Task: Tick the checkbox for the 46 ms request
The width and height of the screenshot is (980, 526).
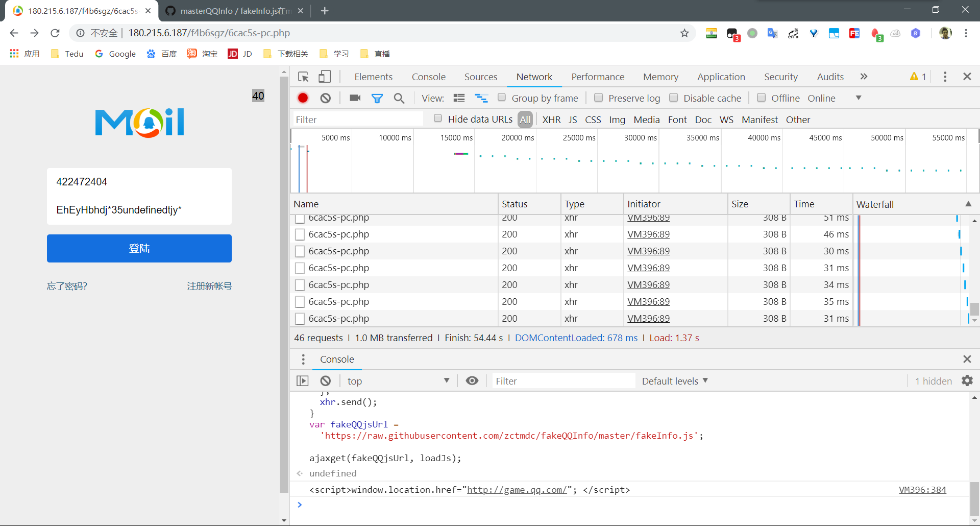Action: [x=300, y=234]
